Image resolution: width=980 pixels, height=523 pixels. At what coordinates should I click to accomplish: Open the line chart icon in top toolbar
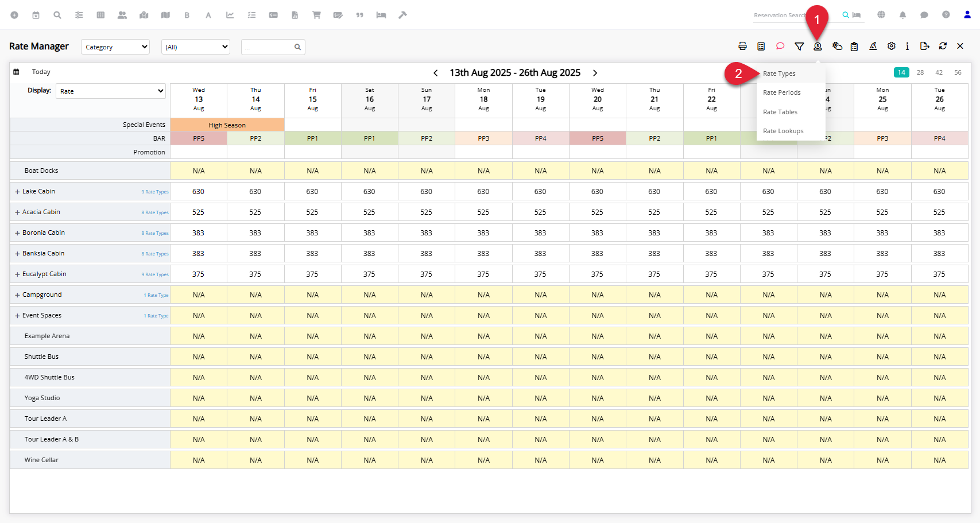(230, 15)
